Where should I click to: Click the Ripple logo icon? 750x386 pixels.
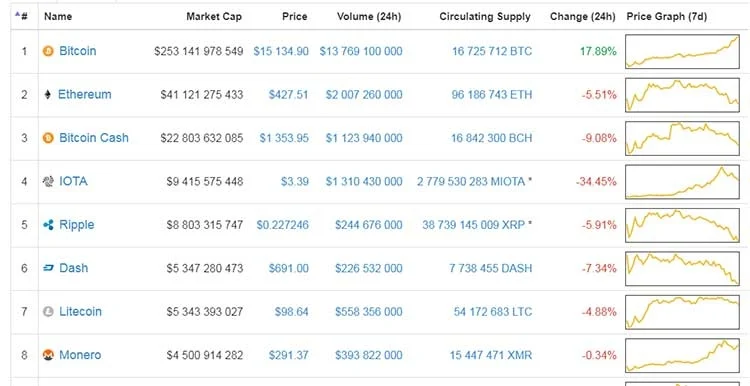[x=48, y=225]
